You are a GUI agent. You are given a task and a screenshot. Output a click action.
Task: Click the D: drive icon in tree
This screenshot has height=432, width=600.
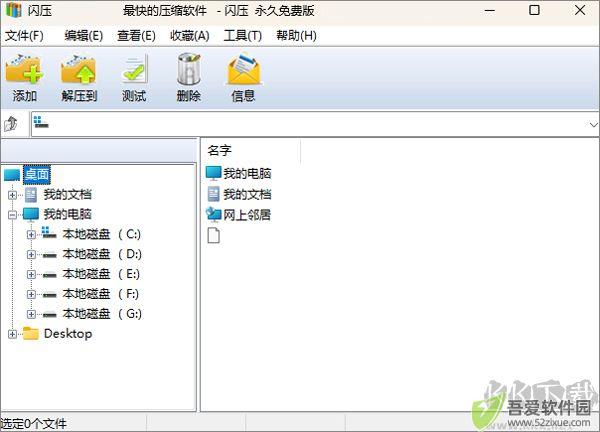click(49, 255)
